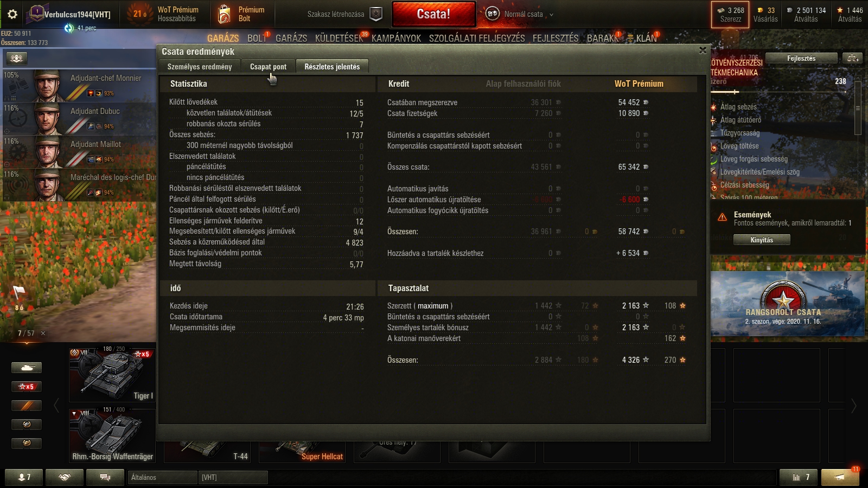
Task: Open contacts list icon showing 7
Action: tap(24, 477)
